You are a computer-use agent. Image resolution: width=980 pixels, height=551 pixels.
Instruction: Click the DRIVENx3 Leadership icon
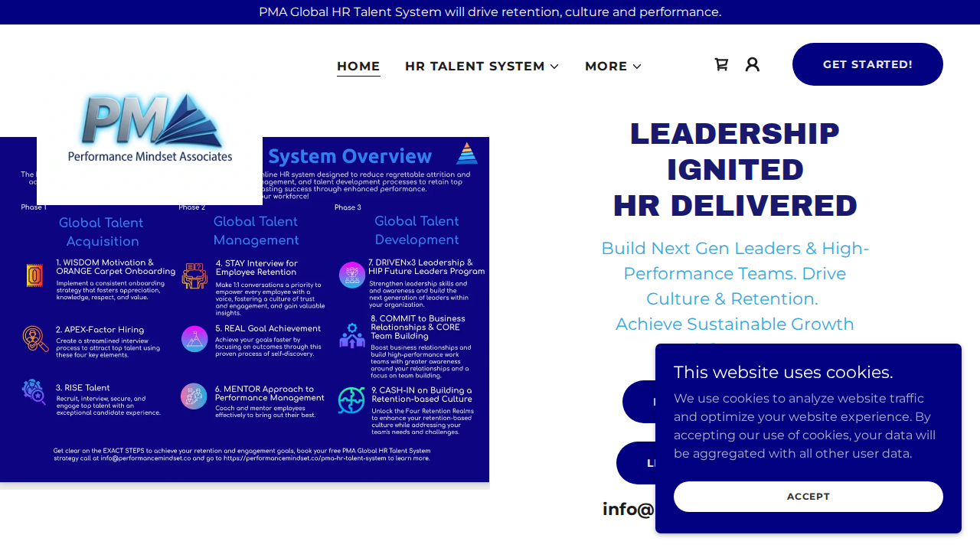coord(352,275)
